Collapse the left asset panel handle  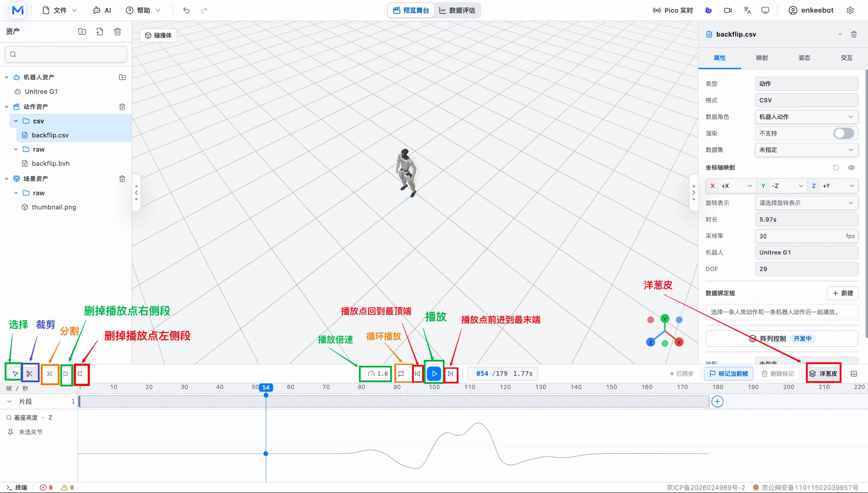[x=136, y=193]
